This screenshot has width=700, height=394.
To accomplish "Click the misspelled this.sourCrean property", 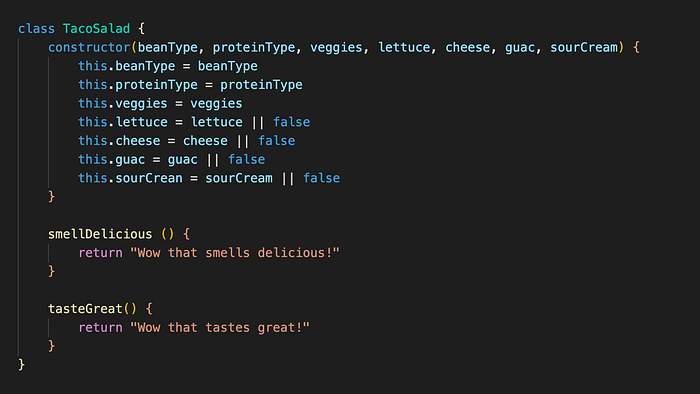I will tap(130, 178).
